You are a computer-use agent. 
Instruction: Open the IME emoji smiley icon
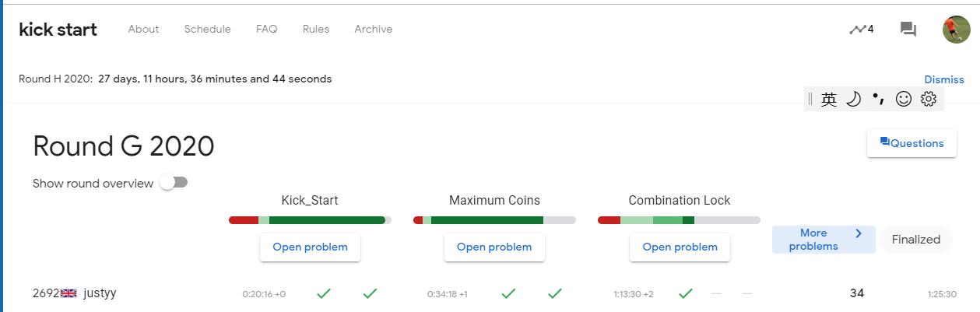point(903,100)
